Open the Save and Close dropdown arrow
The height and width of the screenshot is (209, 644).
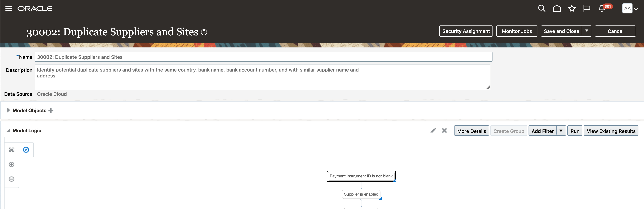click(x=587, y=31)
